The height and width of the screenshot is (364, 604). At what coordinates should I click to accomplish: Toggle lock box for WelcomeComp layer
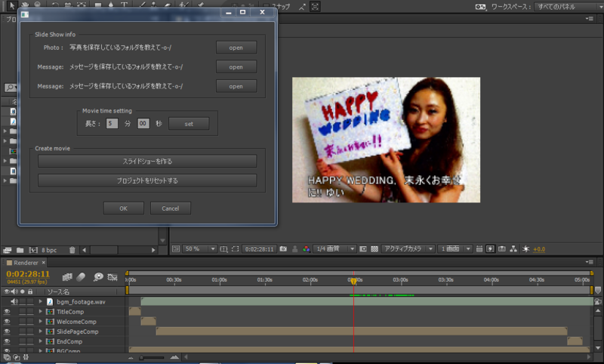coord(29,322)
